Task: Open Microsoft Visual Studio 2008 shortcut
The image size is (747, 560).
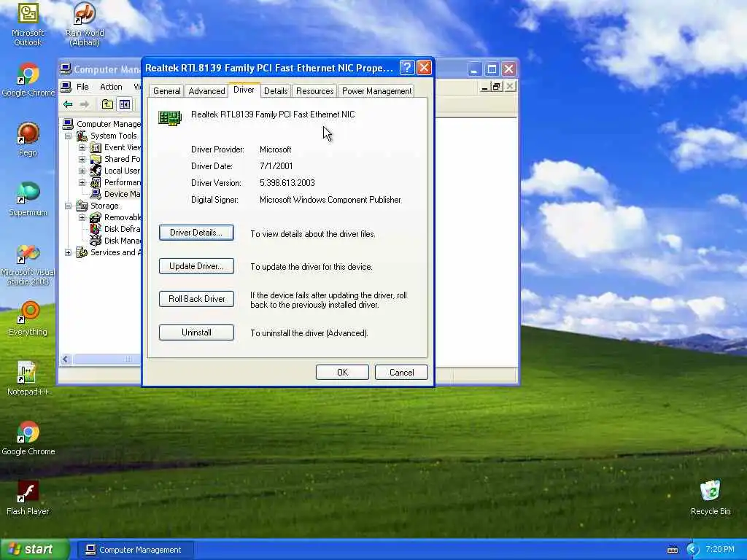Action: [x=28, y=264]
